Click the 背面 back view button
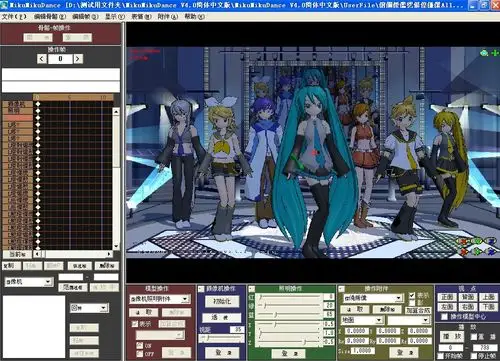The height and width of the screenshot is (361, 500). 468,297
